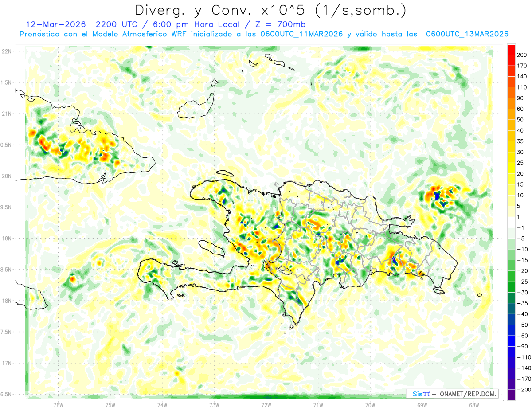
Task: Select the colorbar segment between 50 and 60
Action: click(511, 115)
